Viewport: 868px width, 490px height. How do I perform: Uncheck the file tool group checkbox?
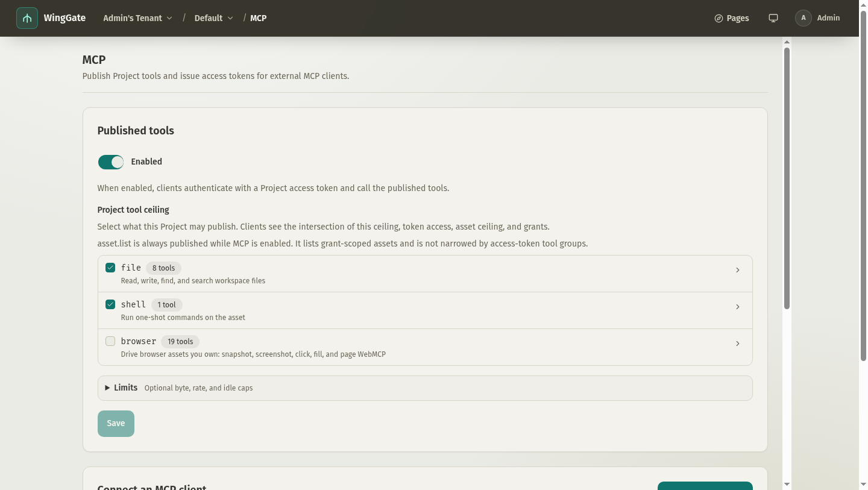(x=110, y=268)
